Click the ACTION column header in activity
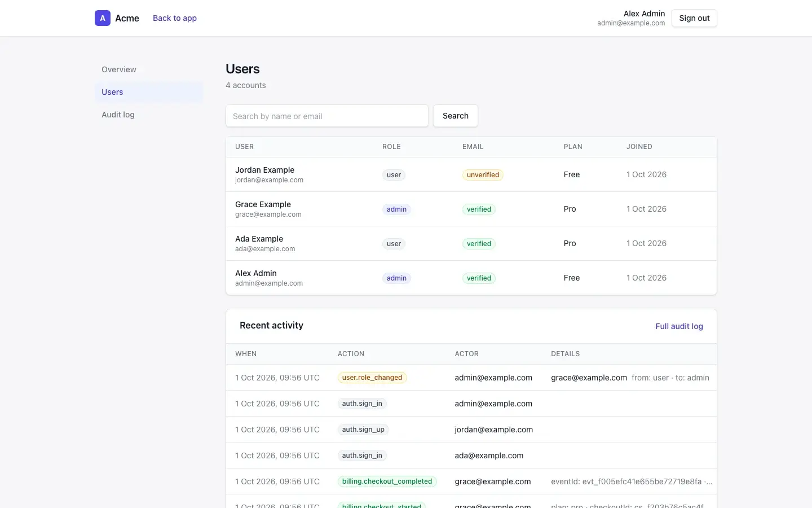 (351, 354)
